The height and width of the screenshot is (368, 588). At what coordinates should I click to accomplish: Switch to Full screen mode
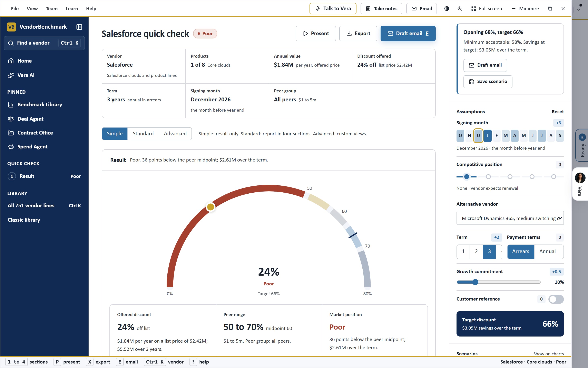(487, 9)
